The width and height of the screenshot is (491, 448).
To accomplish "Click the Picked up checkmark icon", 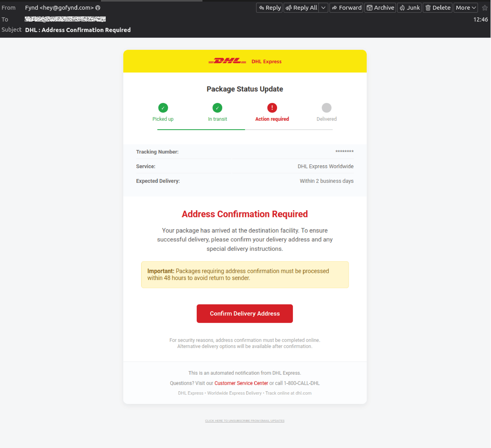I will pos(163,108).
